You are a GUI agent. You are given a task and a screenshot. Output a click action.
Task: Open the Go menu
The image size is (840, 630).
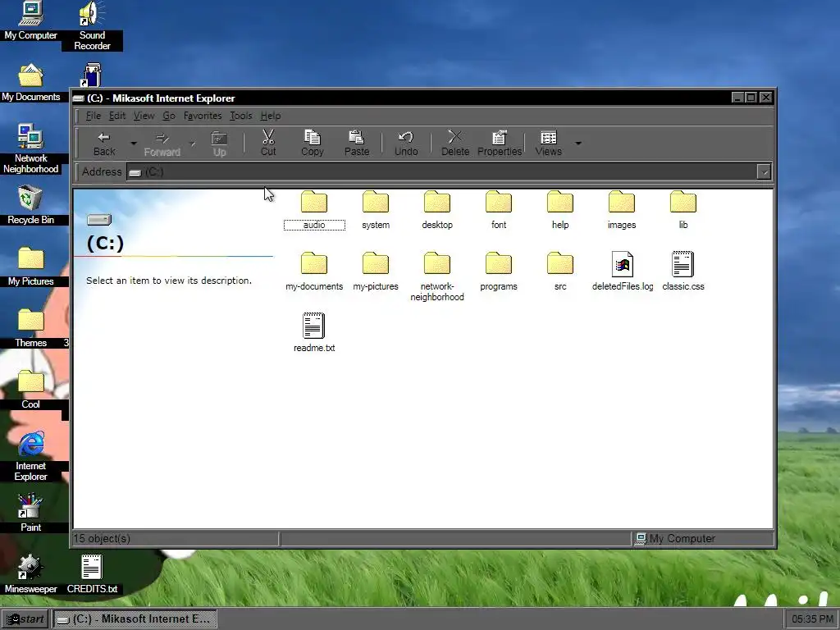169,116
